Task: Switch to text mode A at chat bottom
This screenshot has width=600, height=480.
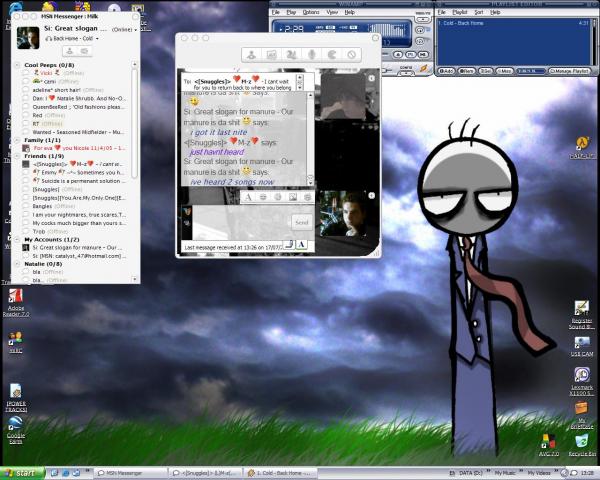Action: tap(302, 245)
